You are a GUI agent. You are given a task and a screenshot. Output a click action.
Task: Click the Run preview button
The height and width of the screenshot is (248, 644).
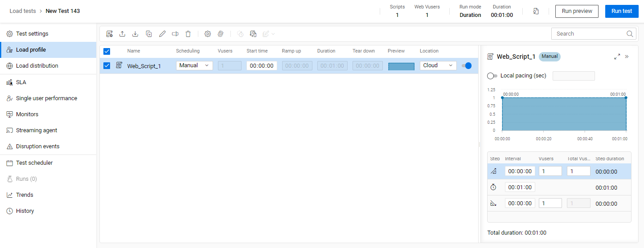pyautogui.click(x=576, y=11)
